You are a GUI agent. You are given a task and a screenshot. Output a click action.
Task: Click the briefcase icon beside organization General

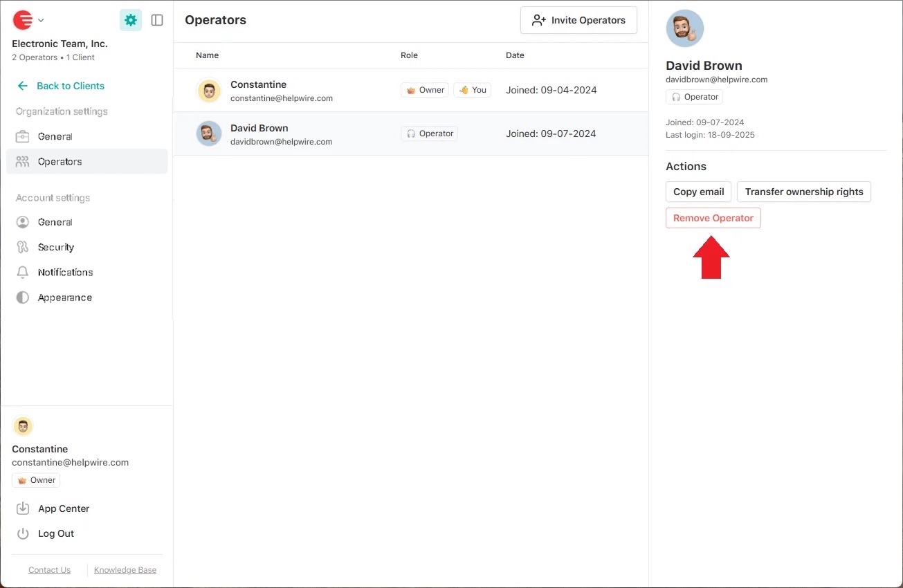(23, 136)
